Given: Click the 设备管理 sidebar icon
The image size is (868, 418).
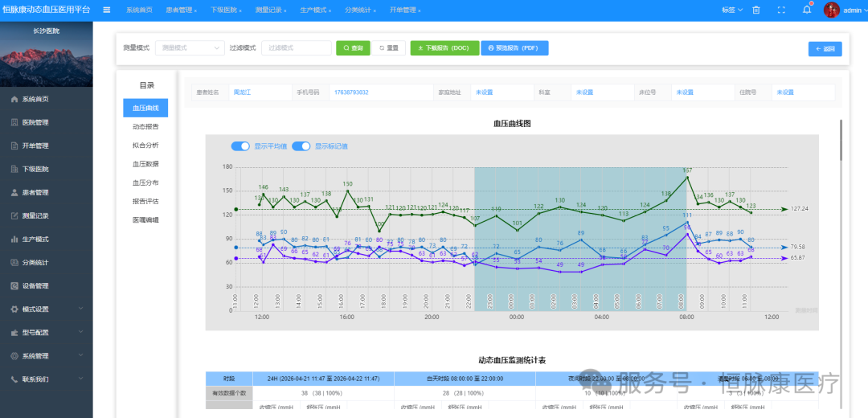Looking at the screenshot, I should tap(14, 285).
